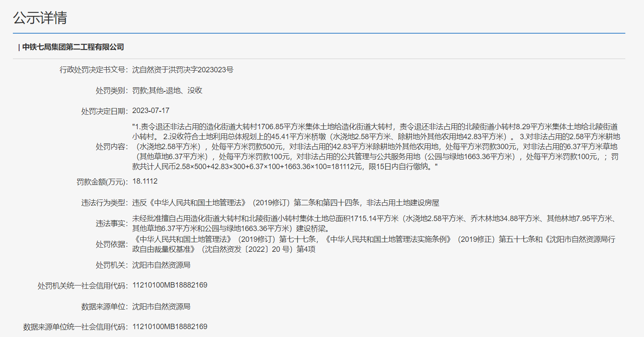
Task: Click the legal basis text citing 第七十七条
Action: pyautogui.click(x=374, y=244)
